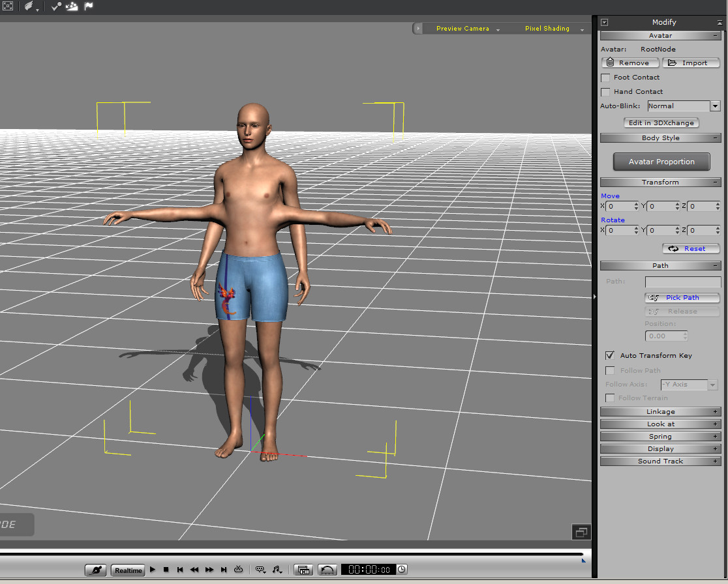728x584 pixels.
Task: Click the falling rocks physics icon
Action: (x=72, y=7)
